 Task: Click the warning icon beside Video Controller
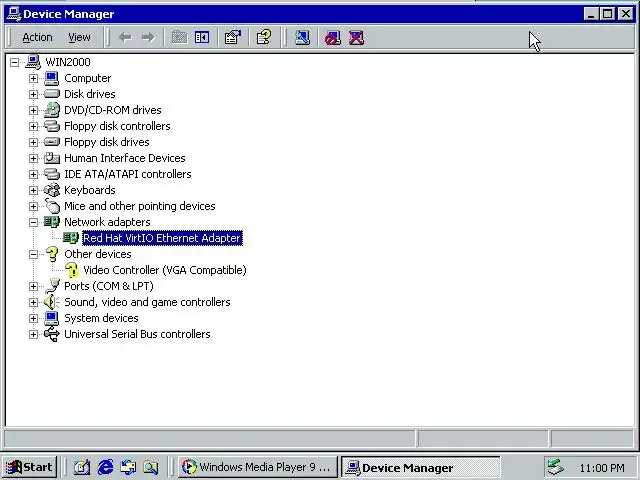[x=71, y=270]
